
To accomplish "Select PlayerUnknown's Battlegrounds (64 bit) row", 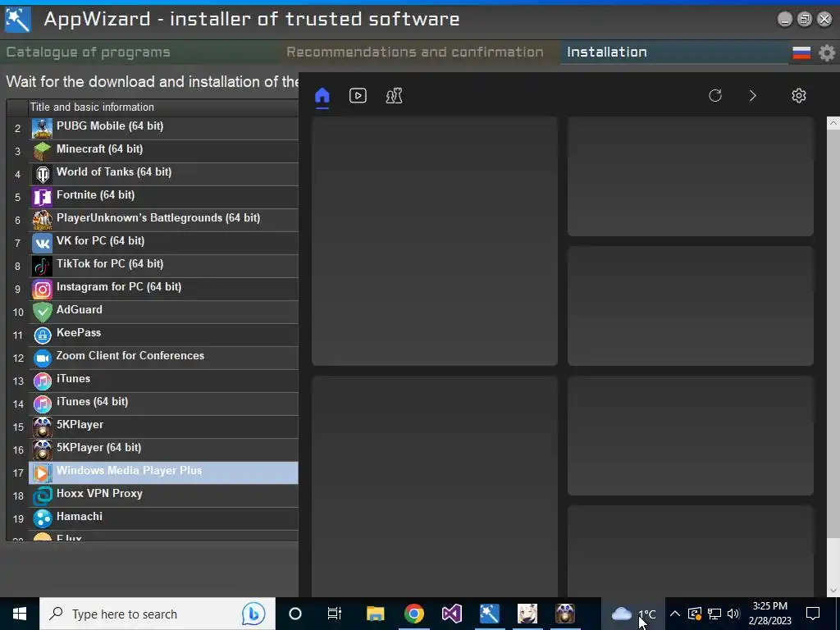I will [x=163, y=221].
